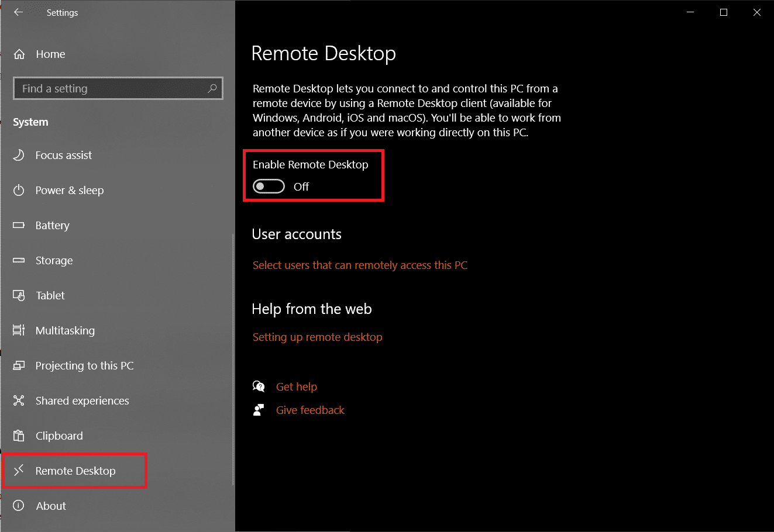Open the Setting up remote desktop link
Viewport: 774px width, 532px height.
coord(317,337)
